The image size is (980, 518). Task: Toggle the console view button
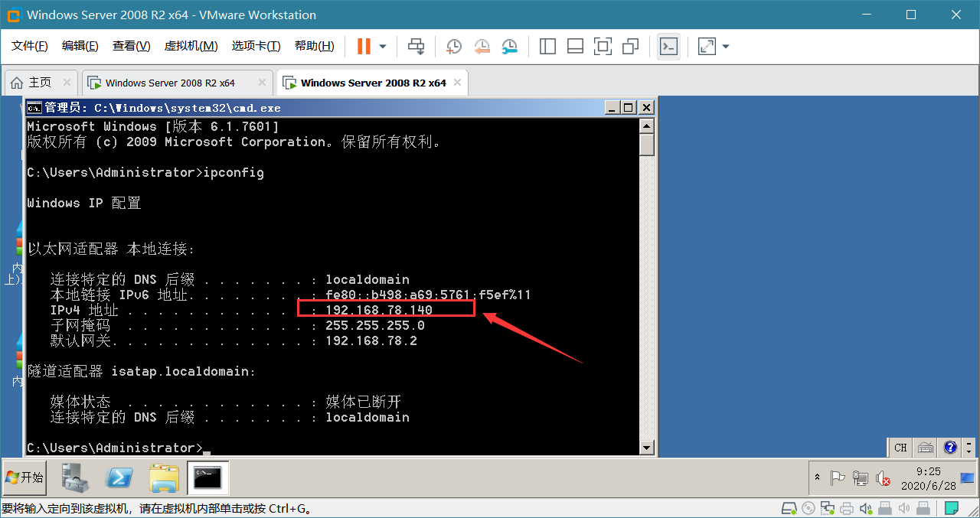click(668, 47)
